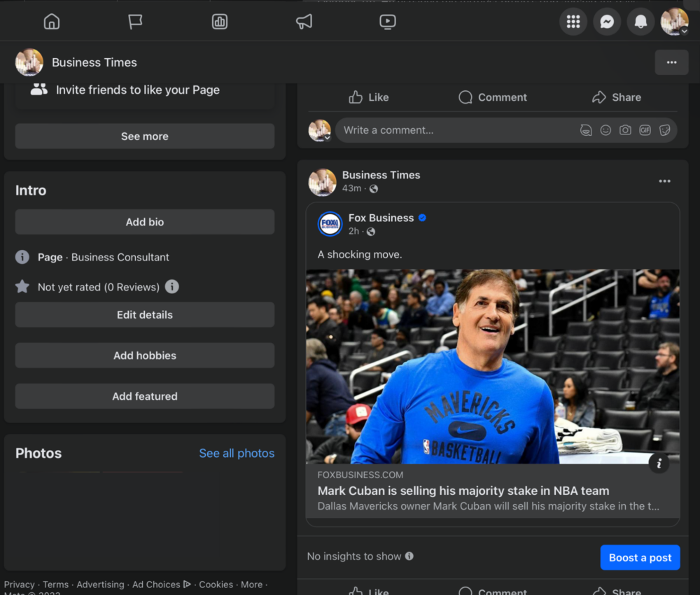The width and height of the screenshot is (700, 595).
Task: Click the Add hobbies button
Action: coord(145,356)
